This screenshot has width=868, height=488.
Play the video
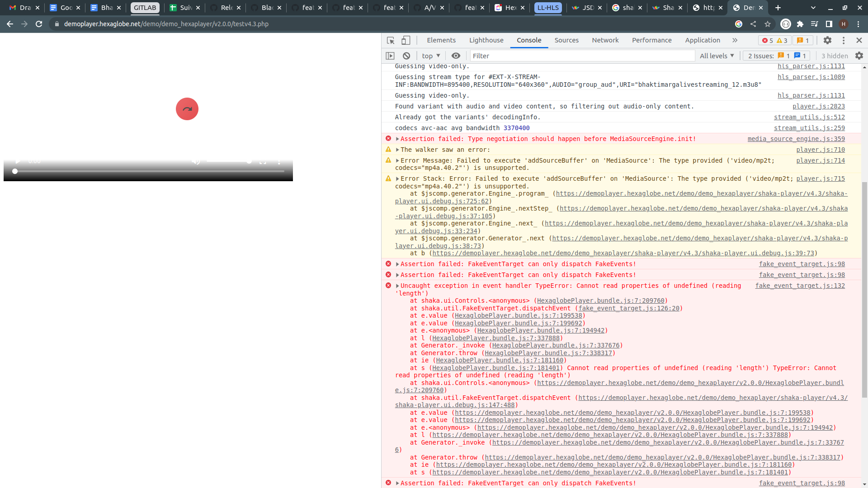18,161
